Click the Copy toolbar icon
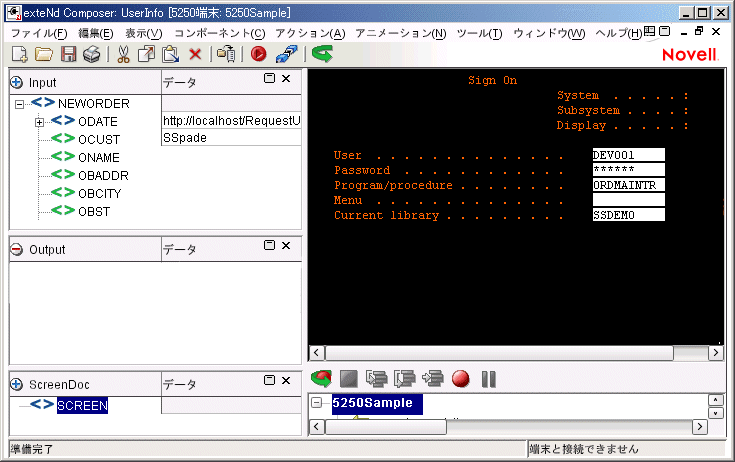 [x=146, y=54]
